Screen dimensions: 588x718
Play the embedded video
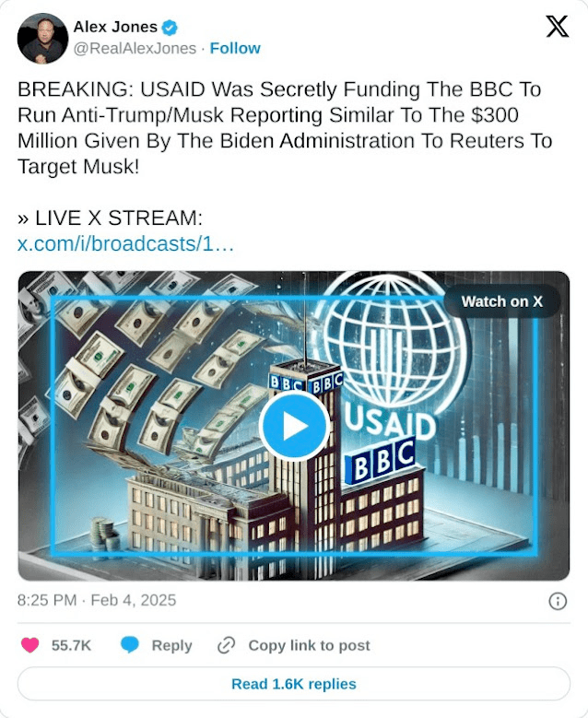(x=294, y=426)
